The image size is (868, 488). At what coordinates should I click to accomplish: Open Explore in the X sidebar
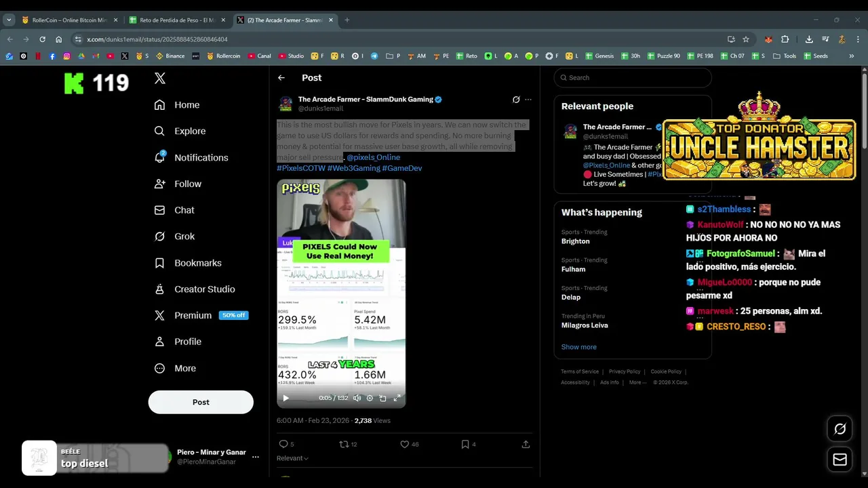180,131
